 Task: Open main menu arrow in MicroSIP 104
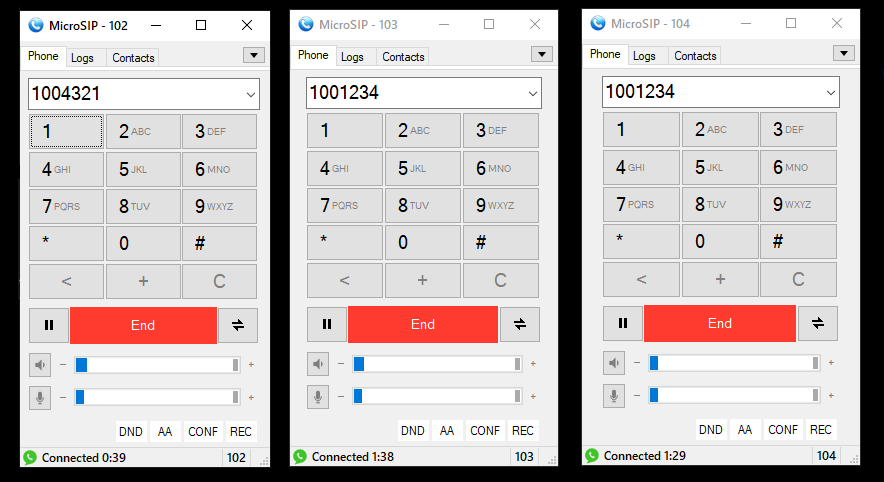(844, 52)
